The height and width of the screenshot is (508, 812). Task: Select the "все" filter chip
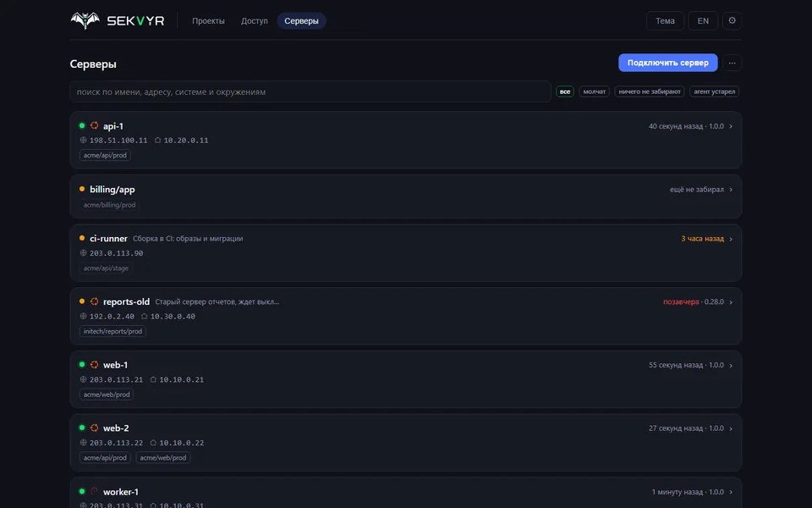pos(565,91)
